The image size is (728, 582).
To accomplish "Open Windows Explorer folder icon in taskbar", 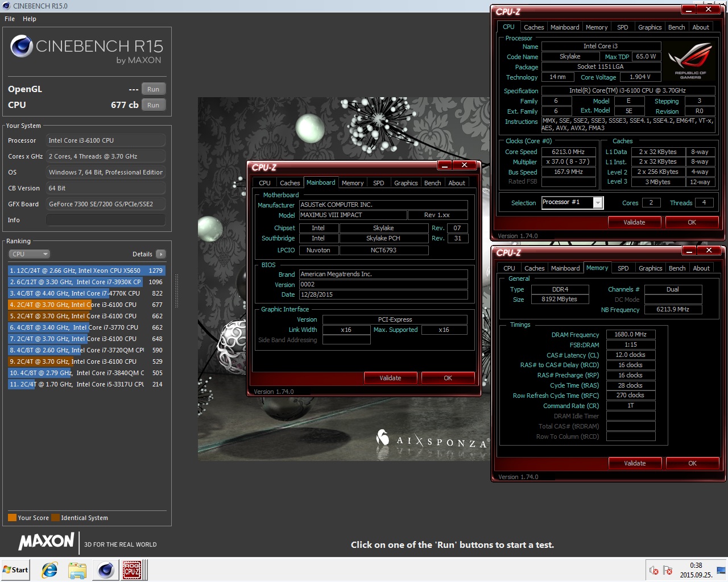I will tap(77, 570).
